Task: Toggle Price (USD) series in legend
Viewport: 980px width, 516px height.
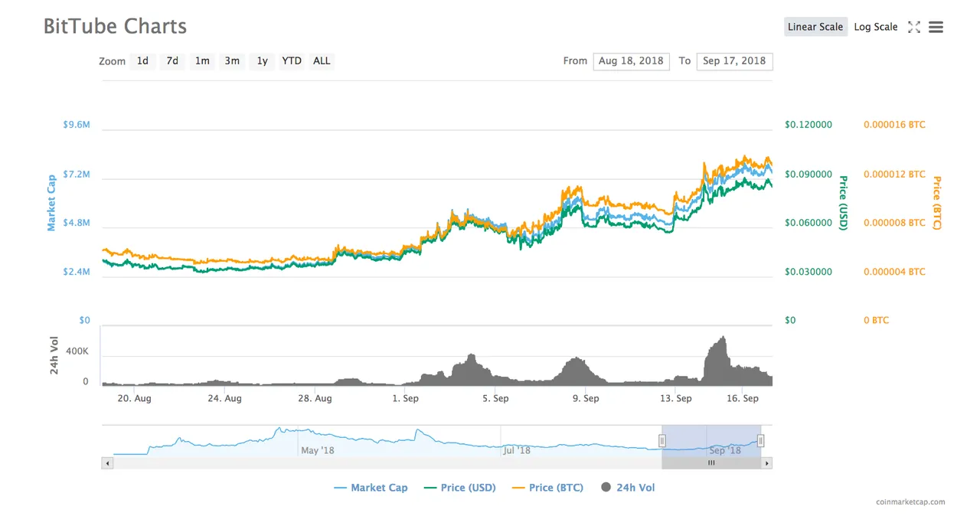Action: [x=460, y=488]
